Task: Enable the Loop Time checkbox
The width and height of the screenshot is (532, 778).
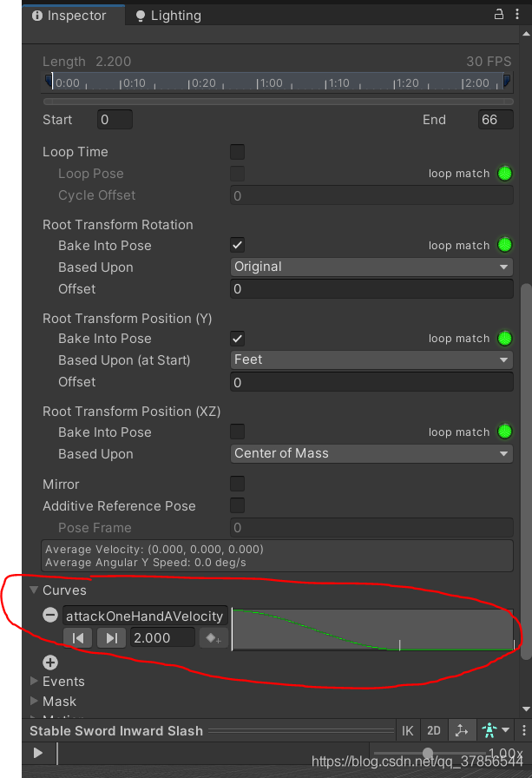Action: [237, 152]
